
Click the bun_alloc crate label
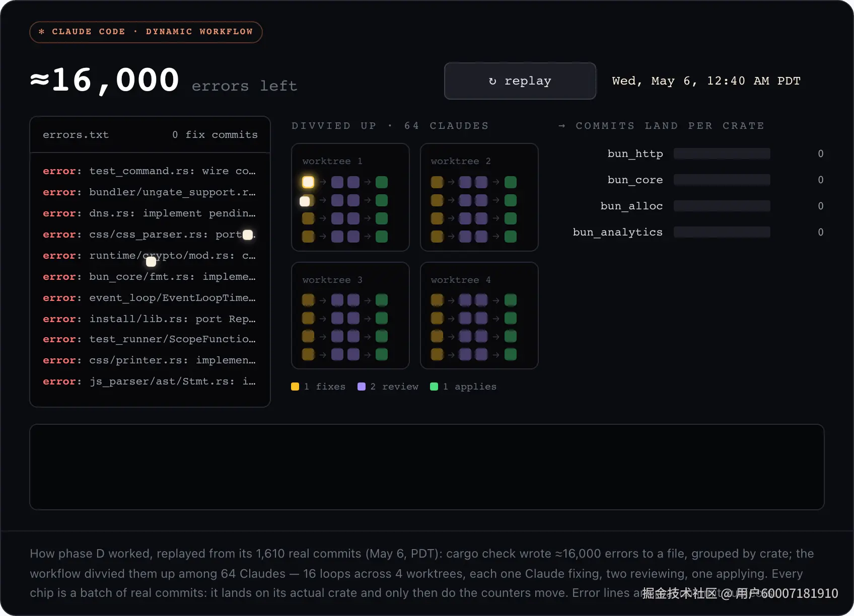coord(631,206)
